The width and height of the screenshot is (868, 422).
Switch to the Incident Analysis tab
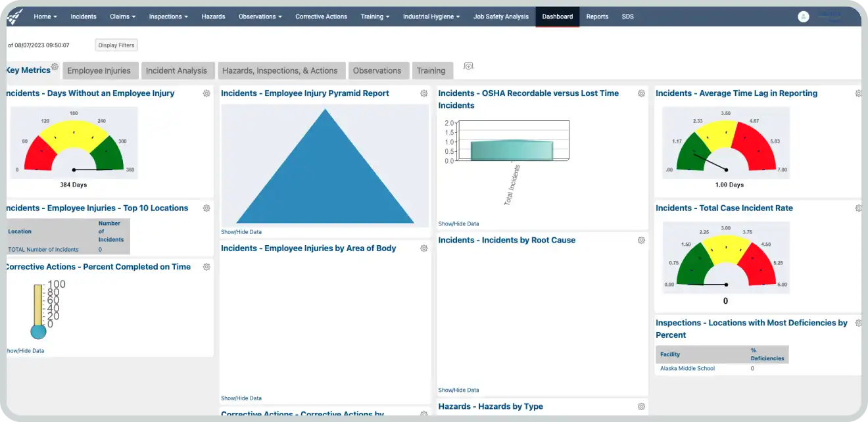[x=176, y=71]
